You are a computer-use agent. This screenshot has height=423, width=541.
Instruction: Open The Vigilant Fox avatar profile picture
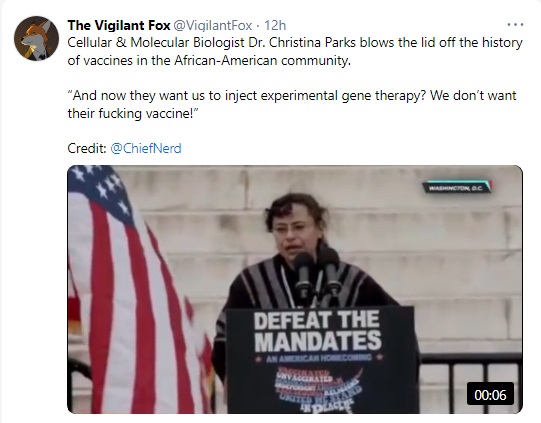point(36,38)
